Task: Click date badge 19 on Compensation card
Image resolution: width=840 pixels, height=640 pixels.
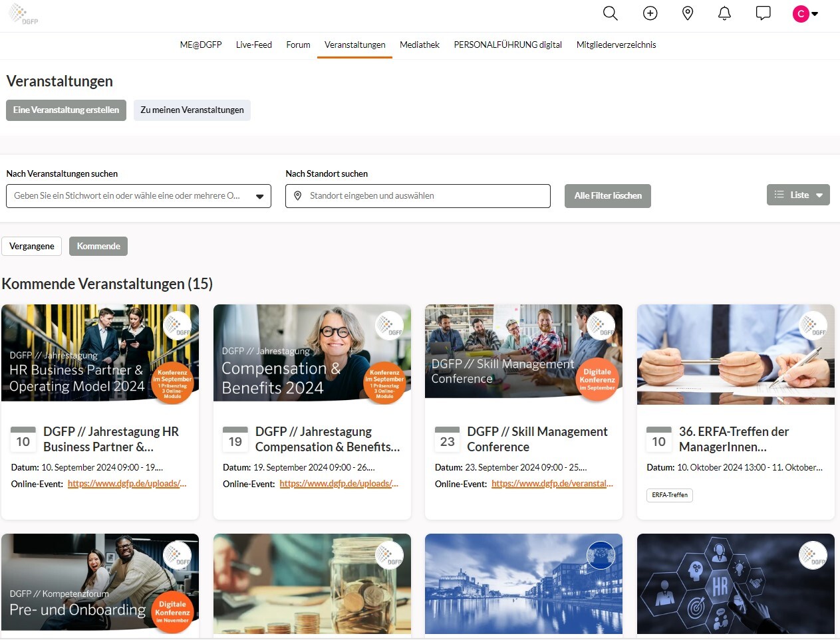Action: click(x=235, y=439)
